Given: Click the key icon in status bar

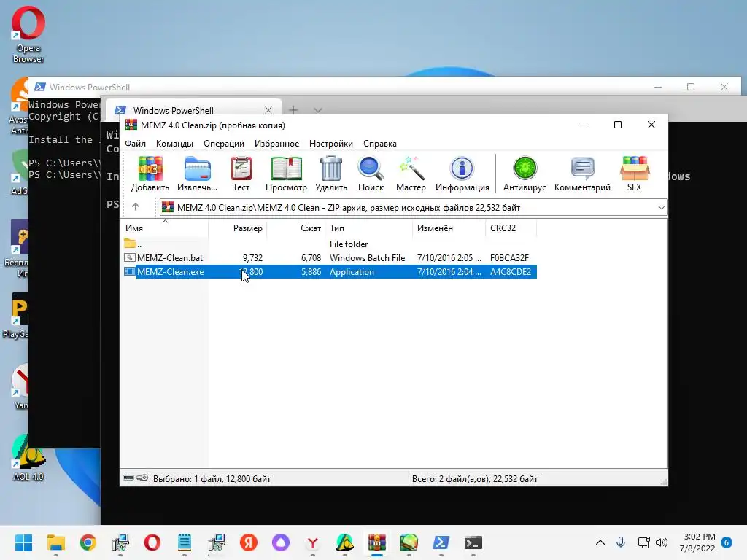Looking at the screenshot, I should 142,478.
